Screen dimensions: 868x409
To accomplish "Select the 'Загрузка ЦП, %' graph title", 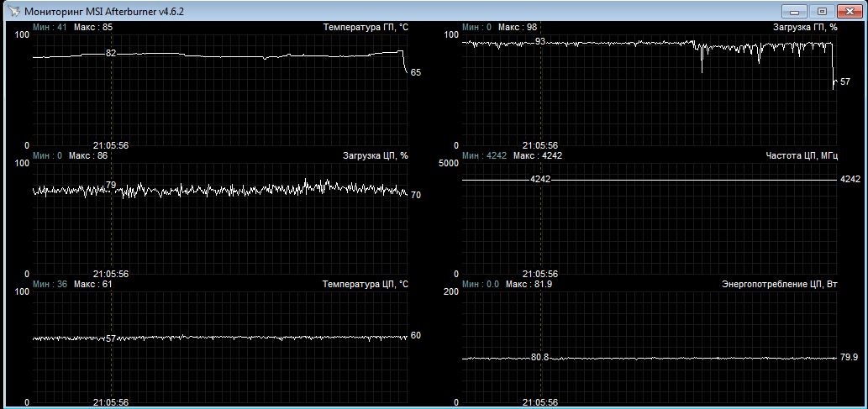I will click(x=376, y=155).
